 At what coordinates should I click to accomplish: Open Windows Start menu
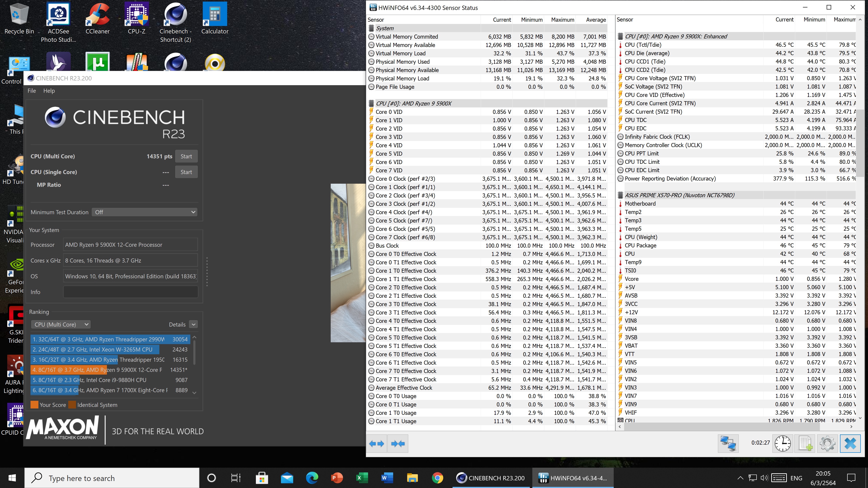click(x=12, y=478)
